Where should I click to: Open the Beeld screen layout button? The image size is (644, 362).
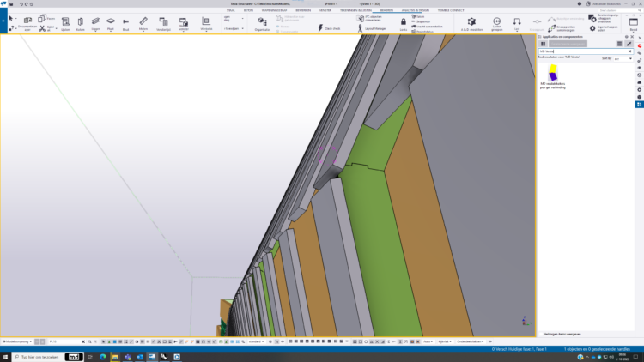(x=634, y=24)
